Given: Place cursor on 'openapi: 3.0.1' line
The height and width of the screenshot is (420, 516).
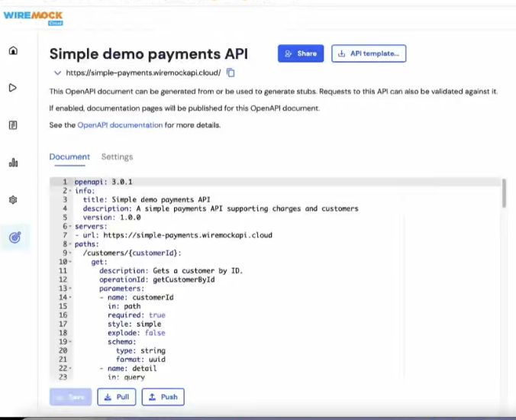Looking at the screenshot, I should (x=103, y=182).
